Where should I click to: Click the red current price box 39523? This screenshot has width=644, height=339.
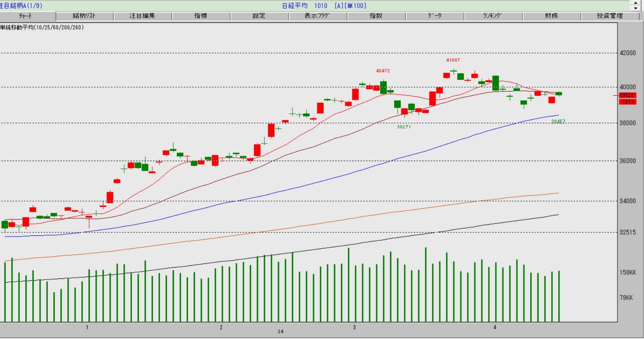click(627, 95)
